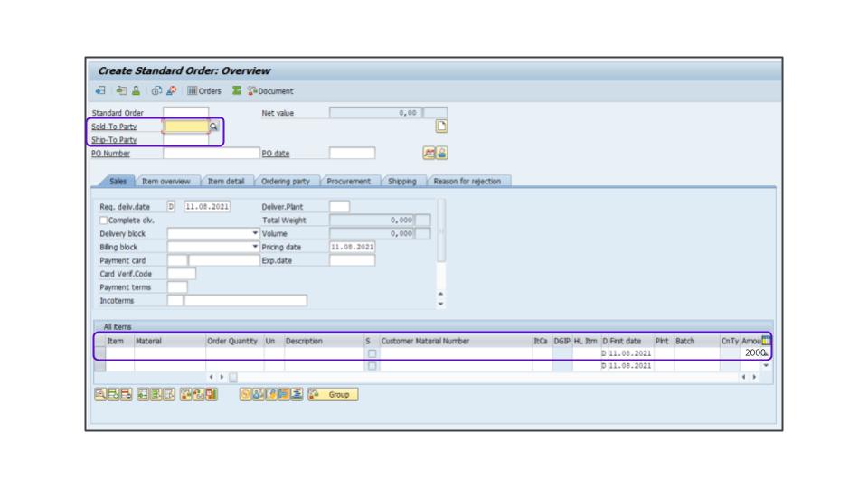Switch to the Item overview tab
Image resolution: width=868 pixels, height=488 pixels.
click(x=165, y=181)
